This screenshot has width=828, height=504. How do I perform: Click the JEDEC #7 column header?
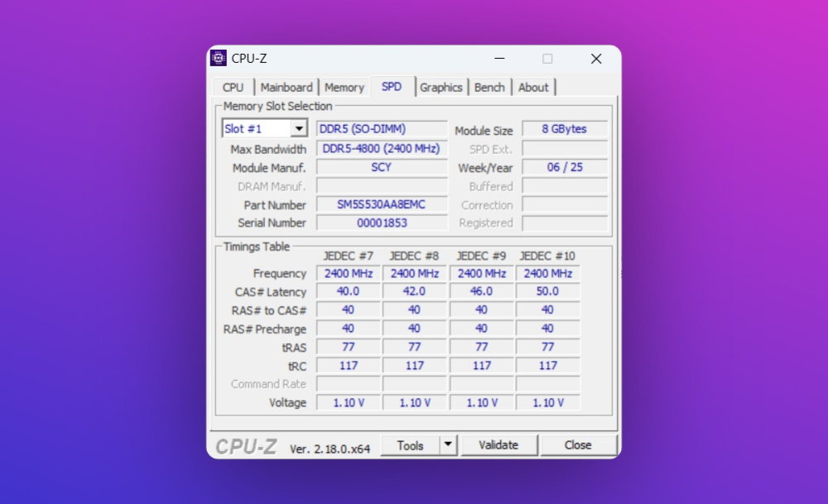348,257
